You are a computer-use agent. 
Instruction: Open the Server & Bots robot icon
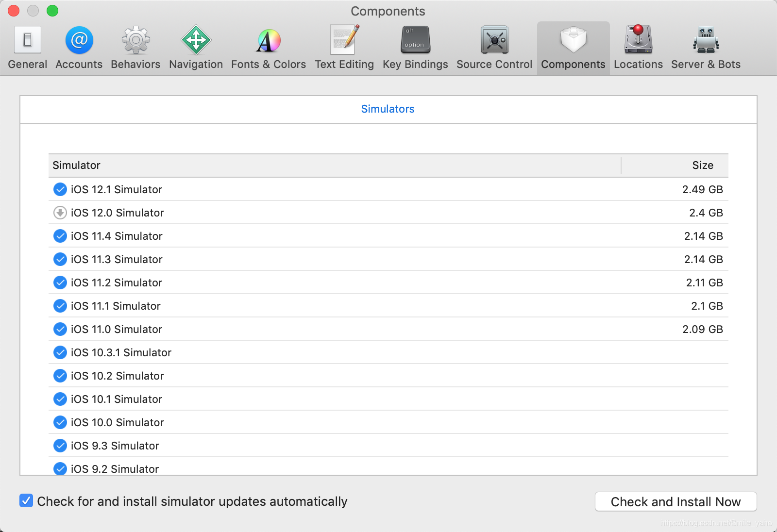tap(706, 40)
